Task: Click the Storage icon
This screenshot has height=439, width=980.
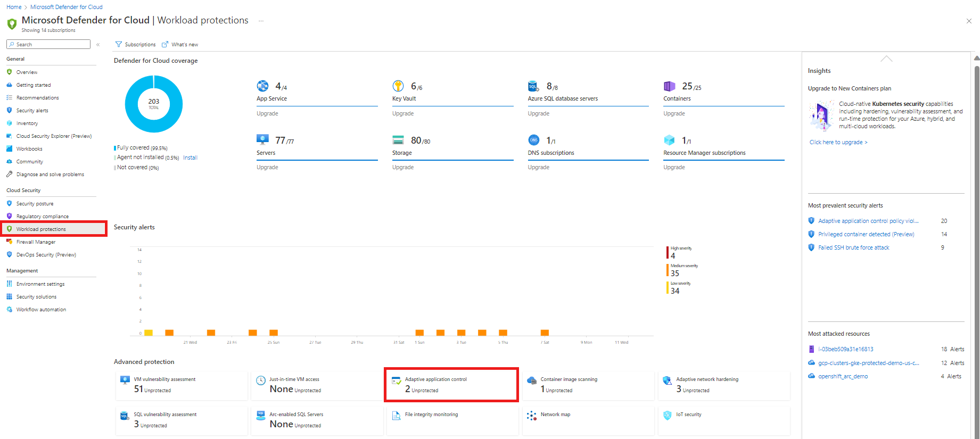Action: coord(398,140)
